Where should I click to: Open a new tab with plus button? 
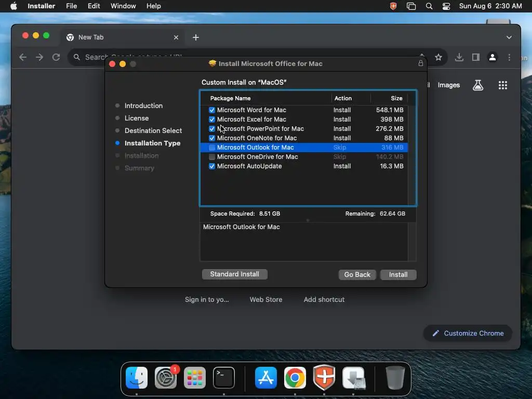(x=196, y=37)
